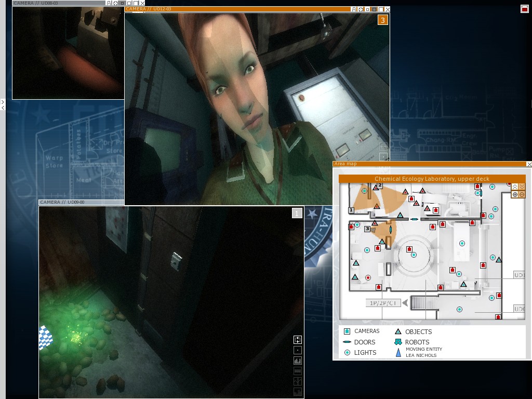Click the crosshair icon on the UD08-03 title bar
The width and height of the screenshot is (532, 399).
(115, 3)
